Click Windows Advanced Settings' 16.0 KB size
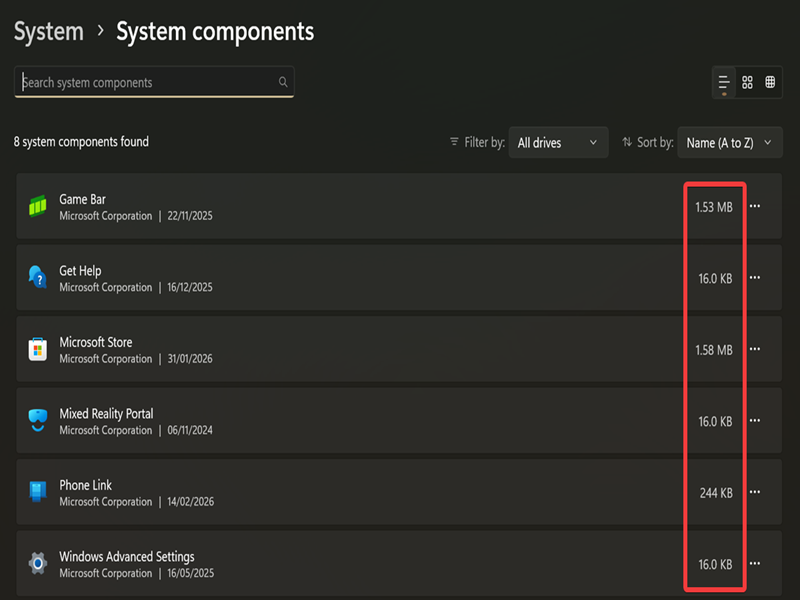The image size is (800, 600). 715,564
